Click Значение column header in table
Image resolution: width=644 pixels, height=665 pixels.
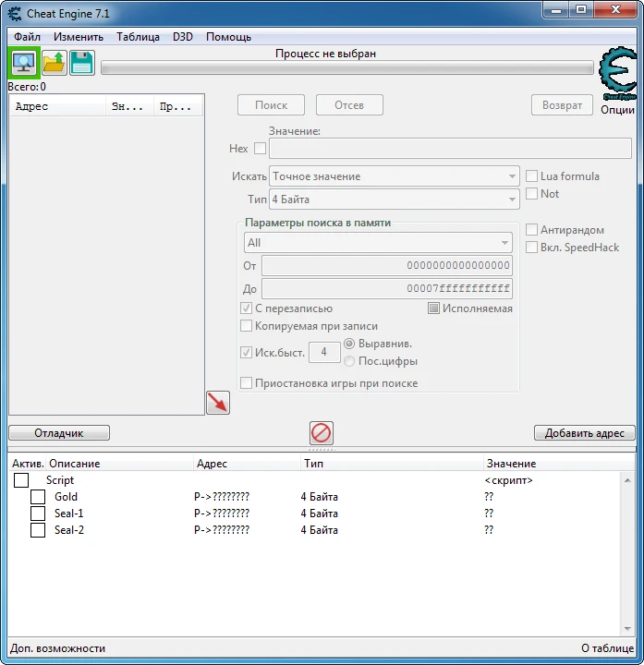pos(559,463)
